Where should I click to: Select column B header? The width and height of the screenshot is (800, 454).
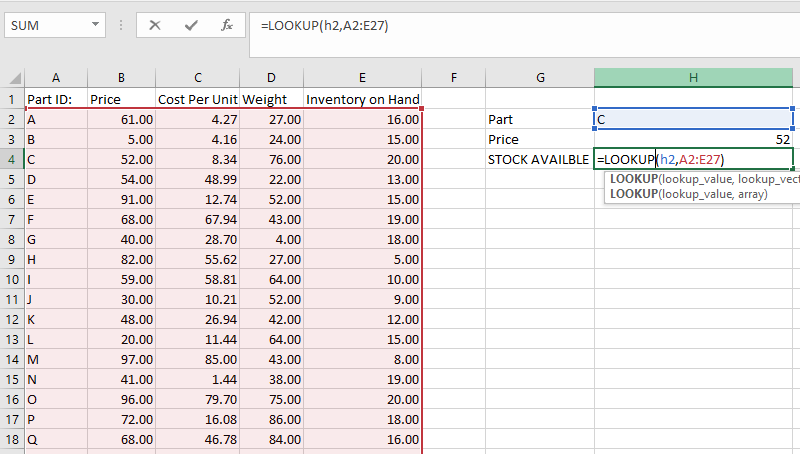[x=121, y=78]
